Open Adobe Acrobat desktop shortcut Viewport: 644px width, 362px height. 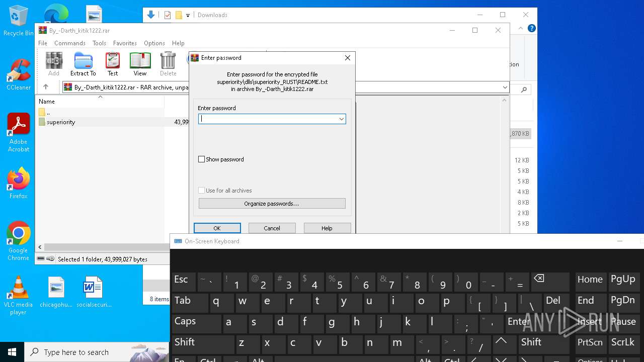(19, 133)
